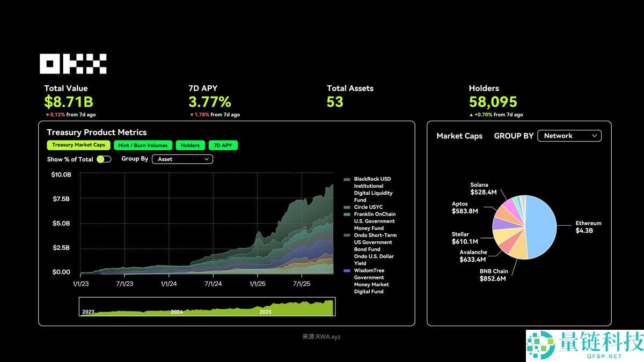Toggle the Show % of Total switch
Viewport: 644px width, 362px height.
[x=104, y=159]
